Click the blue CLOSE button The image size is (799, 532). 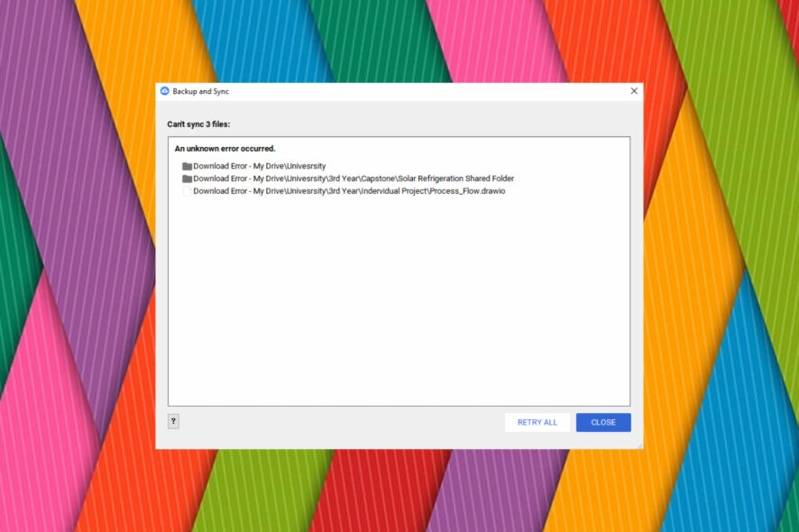pyautogui.click(x=603, y=422)
